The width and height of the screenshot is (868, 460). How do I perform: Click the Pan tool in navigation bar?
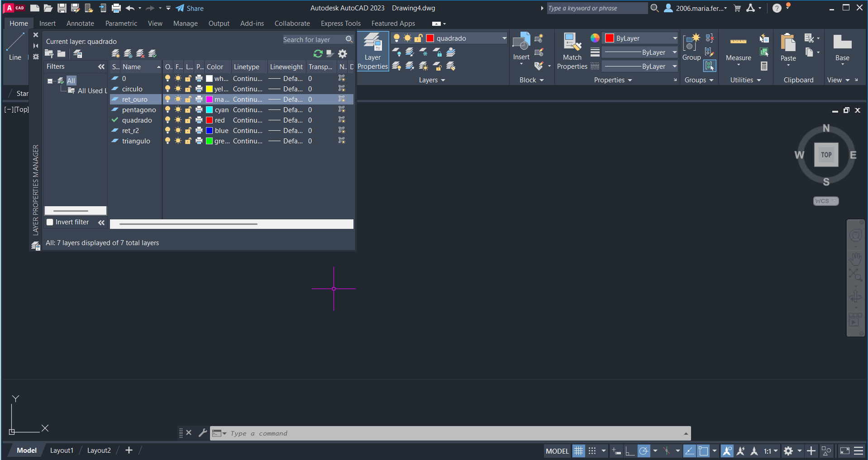pyautogui.click(x=855, y=259)
